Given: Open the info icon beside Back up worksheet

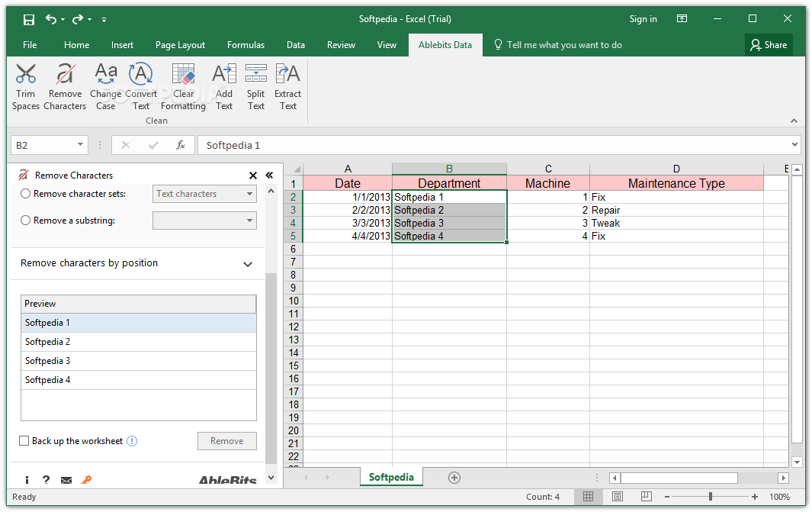Looking at the screenshot, I should 132,441.
